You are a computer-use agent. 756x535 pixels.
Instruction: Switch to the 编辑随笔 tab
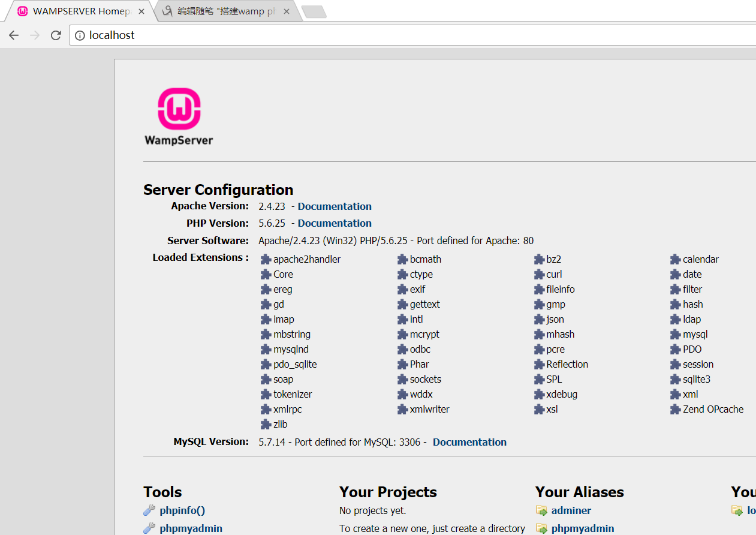[226, 11]
